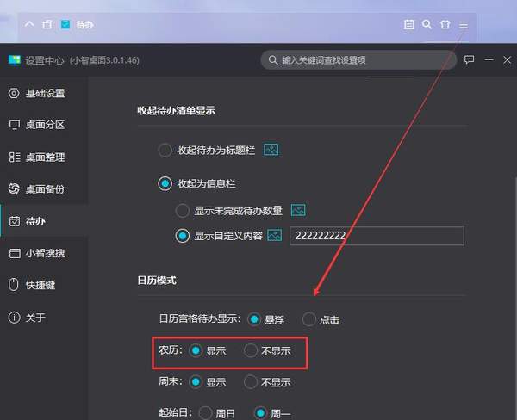517x420 pixels.
Task: Click 待办 label in top widget bar
Action: [85, 25]
